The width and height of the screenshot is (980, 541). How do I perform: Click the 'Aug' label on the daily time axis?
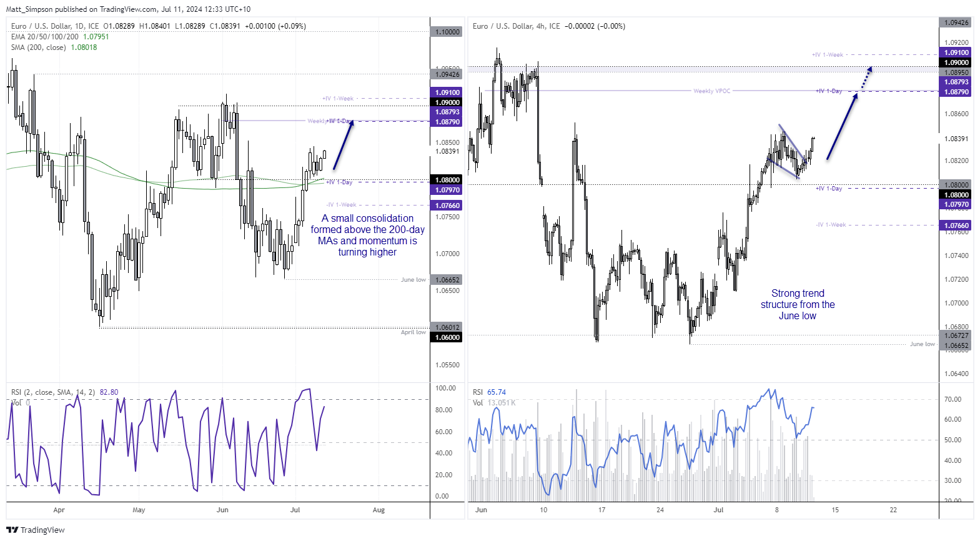pos(379,510)
